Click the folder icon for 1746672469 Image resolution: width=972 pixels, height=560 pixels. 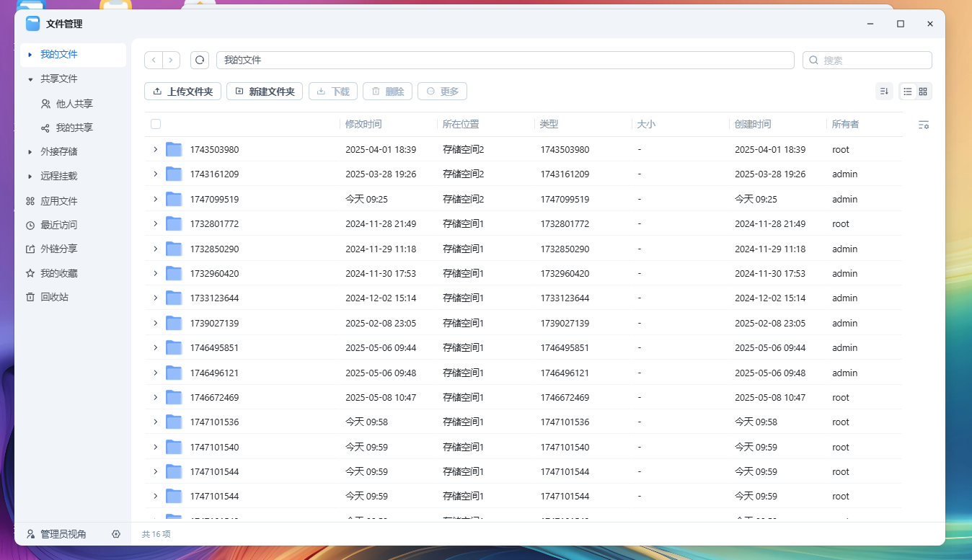pyautogui.click(x=174, y=397)
